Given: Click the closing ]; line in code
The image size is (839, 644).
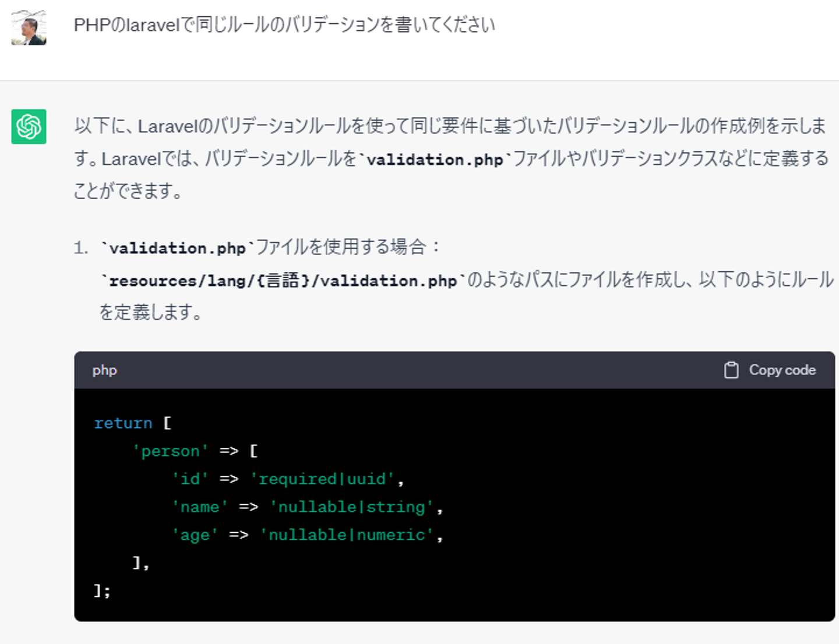Looking at the screenshot, I should point(103,591).
